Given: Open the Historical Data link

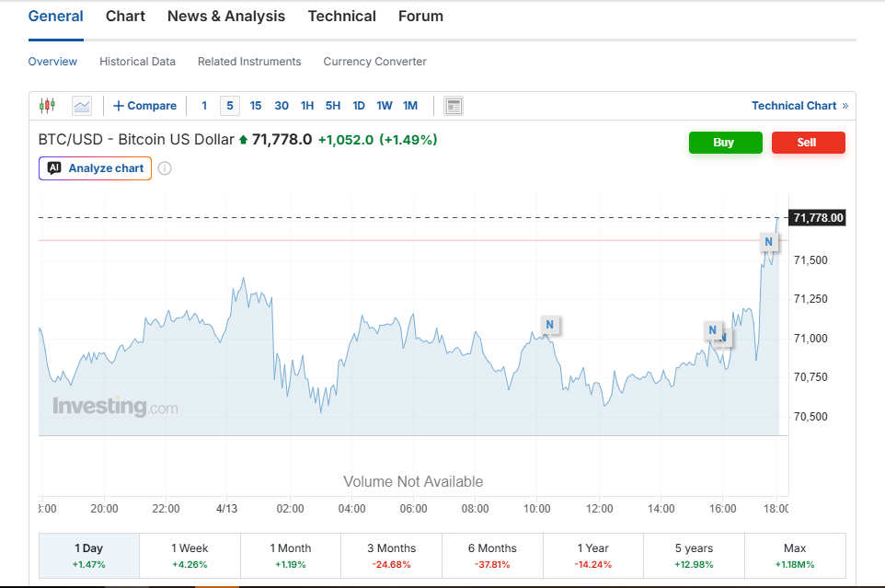Looking at the screenshot, I should tap(137, 62).
